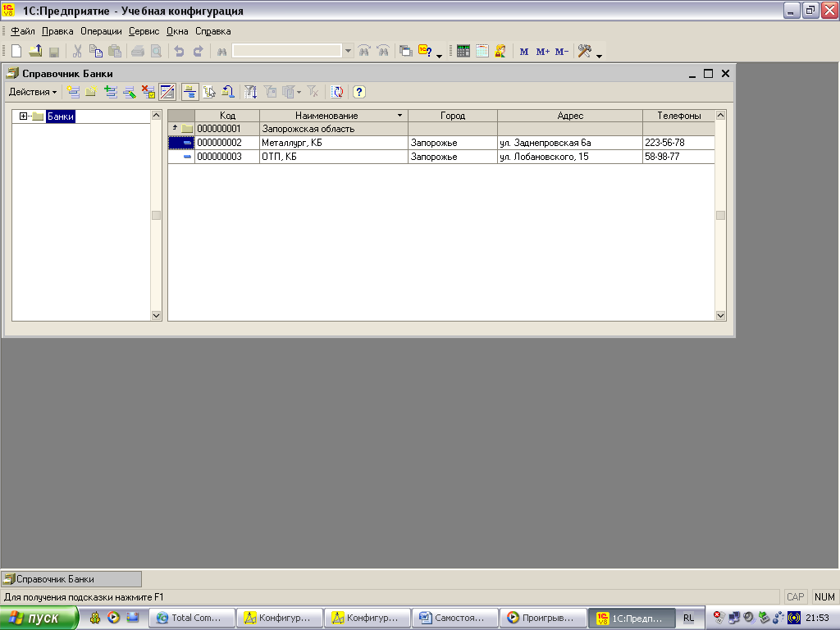Image resolution: width=840 pixels, height=630 pixels.
Task: Click the Redo arrow icon
Action: pos(199,52)
